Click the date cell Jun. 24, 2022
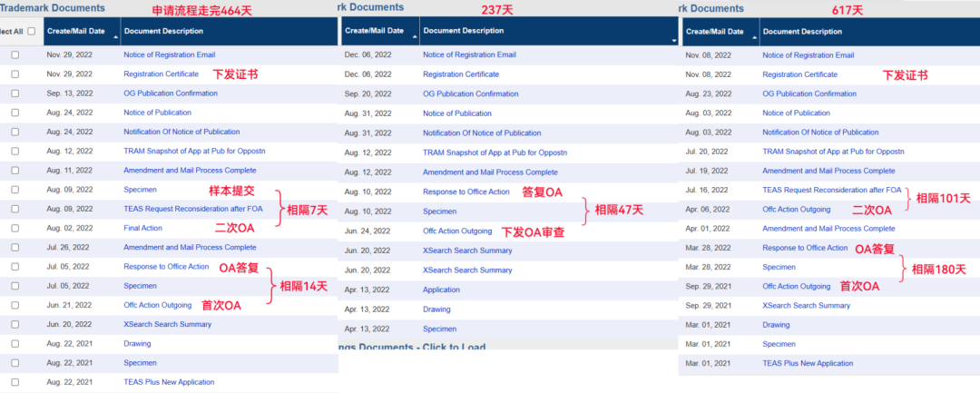This screenshot has height=393, width=980. coord(367,231)
